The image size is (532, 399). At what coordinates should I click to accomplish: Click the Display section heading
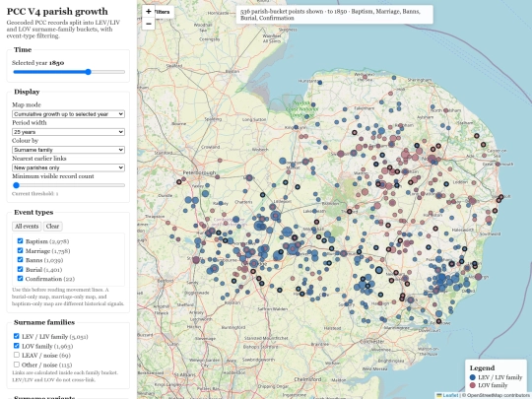click(x=27, y=92)
